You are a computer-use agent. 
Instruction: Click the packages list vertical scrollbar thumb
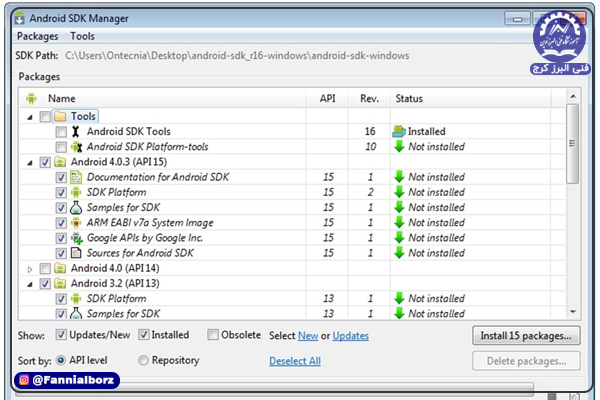(572, 144)
